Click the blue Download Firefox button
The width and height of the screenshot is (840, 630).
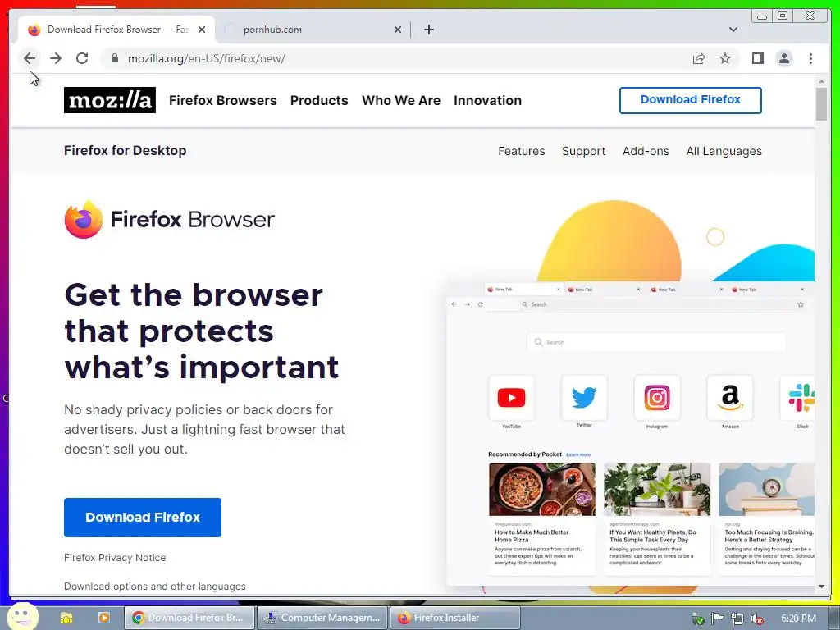coord(143,518)
